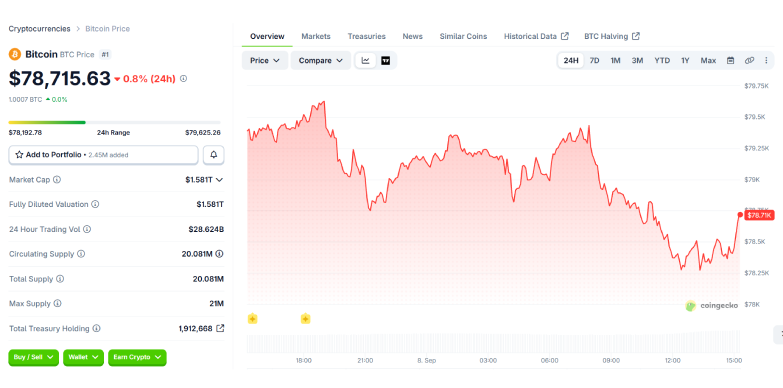Screen dimensions: 783x388
Task: Open BTC Halving external tab
Action: (x=612, y=36)
